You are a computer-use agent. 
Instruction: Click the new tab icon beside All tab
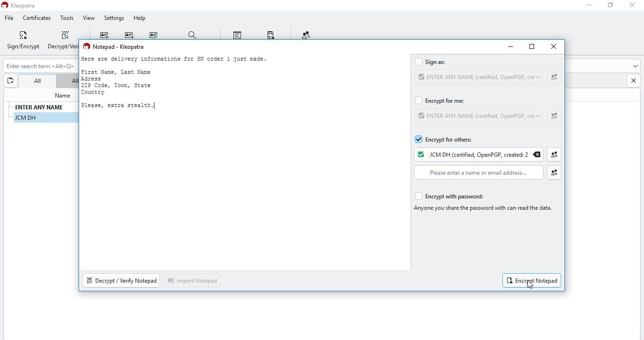pyautogui.click(x=10, y=81)
